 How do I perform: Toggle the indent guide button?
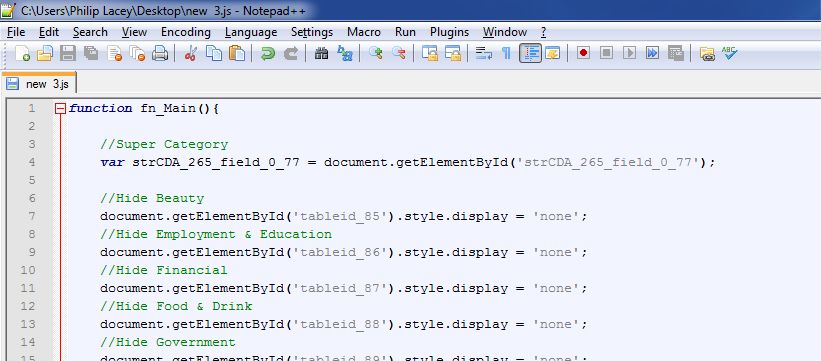point(530,53)
